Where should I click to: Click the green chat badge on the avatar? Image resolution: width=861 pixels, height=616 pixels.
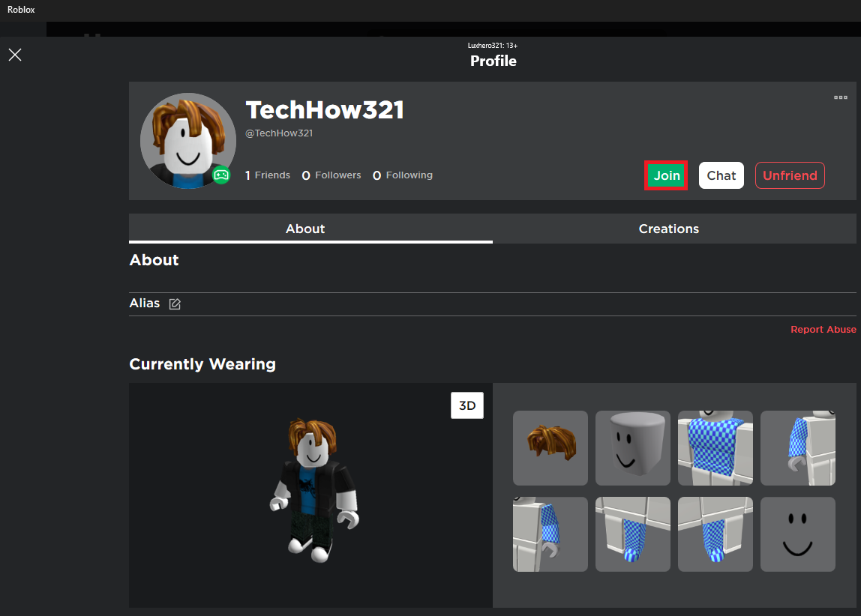tap(221, 175)
